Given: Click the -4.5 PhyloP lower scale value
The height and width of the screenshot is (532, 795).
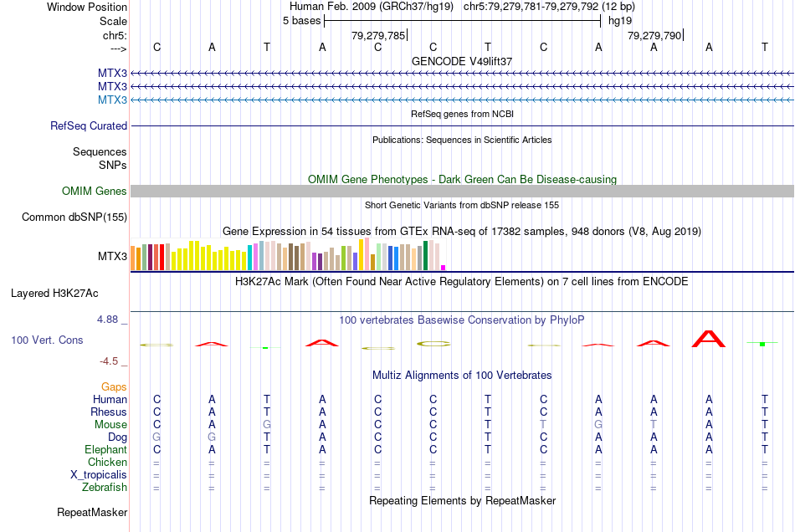Looking at the screenshot, I should click(109, 361).
